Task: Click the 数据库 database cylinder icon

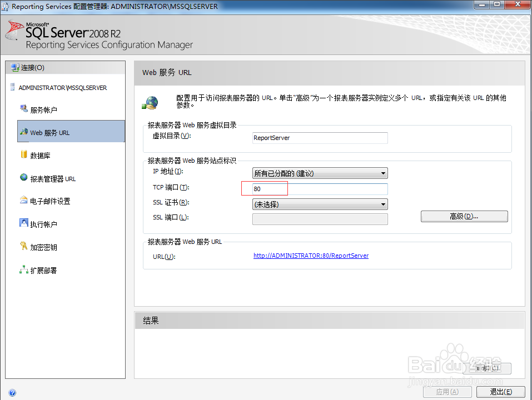Action: tap(24, 154)
